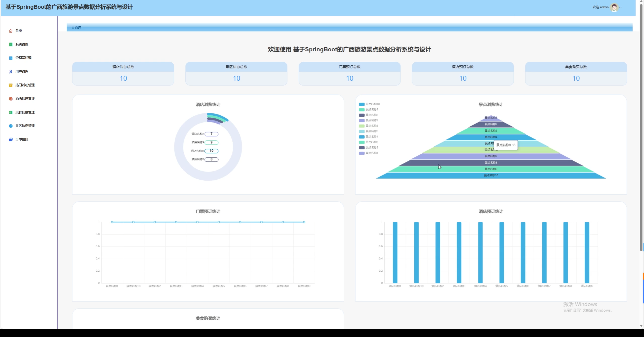Click the blue 景区信息管理 icon
Viewport: 644px width, 337px height.
pos(11,126)
